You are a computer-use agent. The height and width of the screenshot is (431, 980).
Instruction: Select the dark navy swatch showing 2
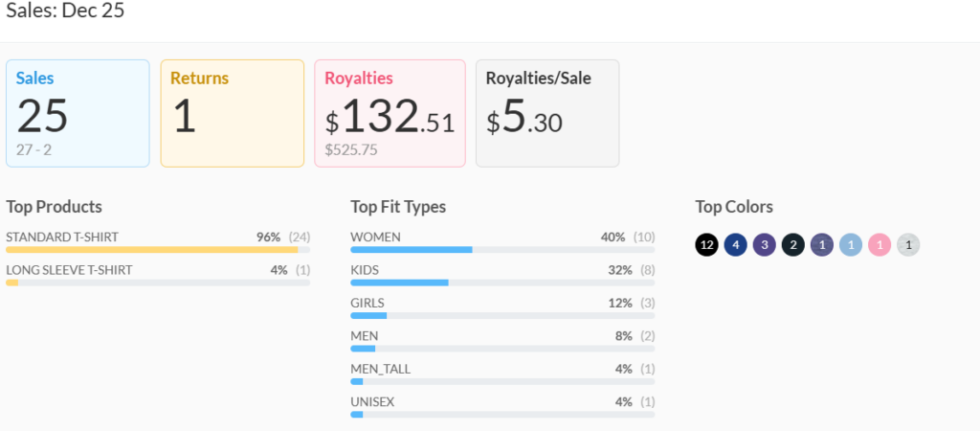point(792,245)
